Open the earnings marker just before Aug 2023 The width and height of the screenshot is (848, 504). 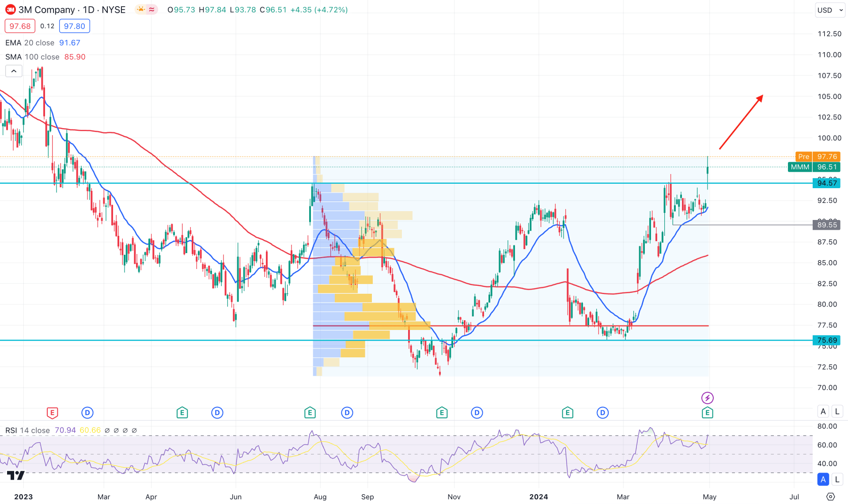[310, 413]
